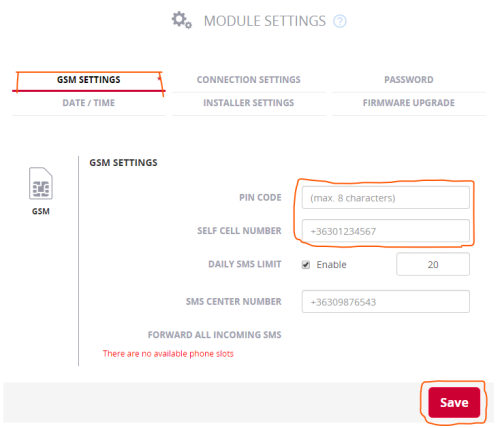Save the module settings

454,403
